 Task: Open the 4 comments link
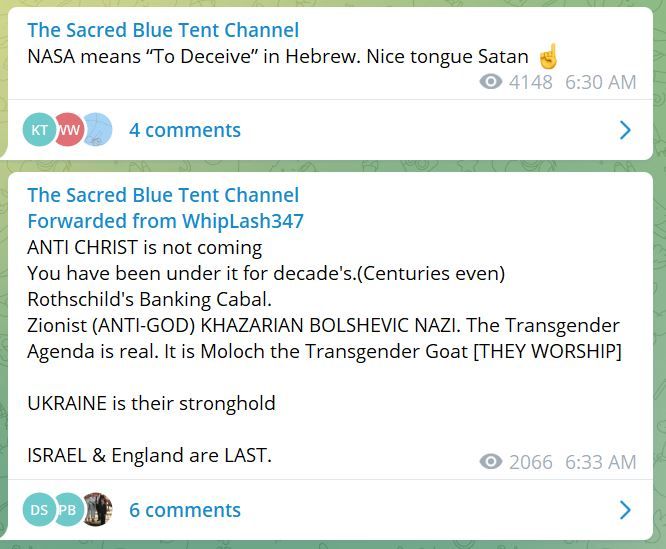click(185, 130)
